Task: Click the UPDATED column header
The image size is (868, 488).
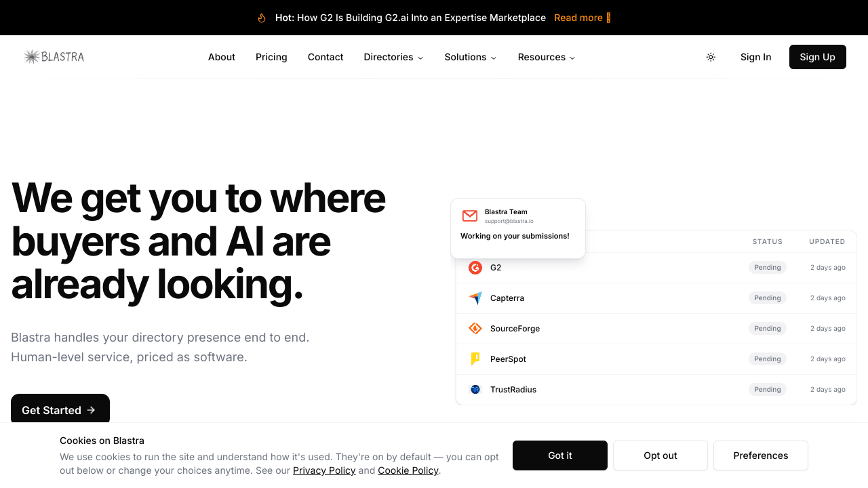Action: point(827,242)
